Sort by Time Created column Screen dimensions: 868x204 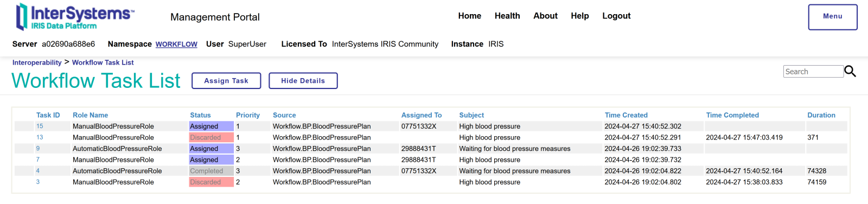626,115
